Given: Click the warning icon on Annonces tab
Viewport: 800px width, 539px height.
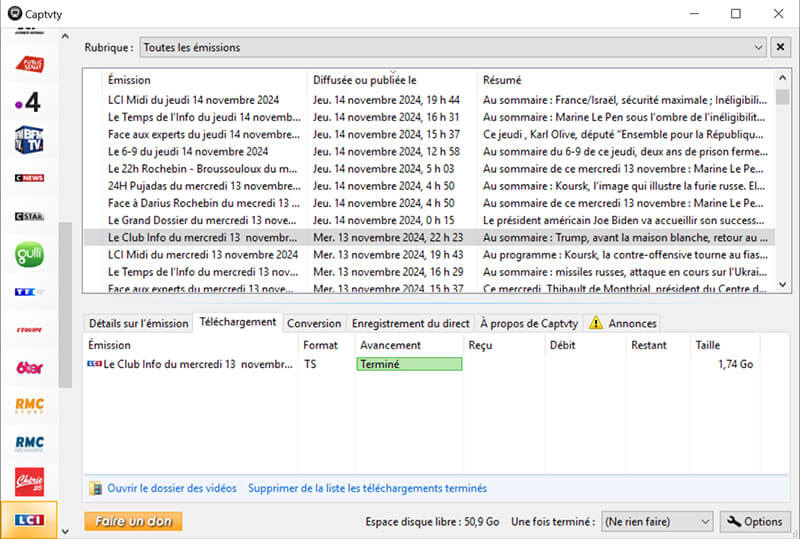Looking at the screenshot, I should [x=596, y=323].
